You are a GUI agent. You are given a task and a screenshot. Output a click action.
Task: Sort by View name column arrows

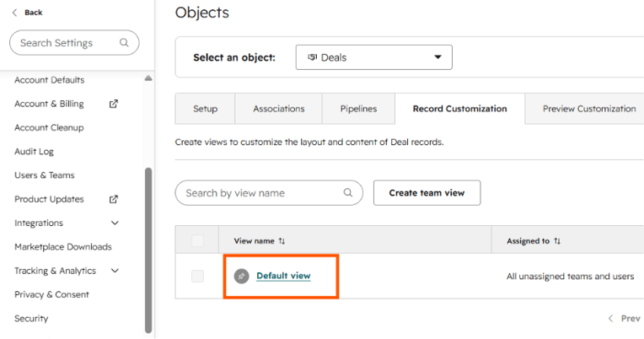pos(282,241)
